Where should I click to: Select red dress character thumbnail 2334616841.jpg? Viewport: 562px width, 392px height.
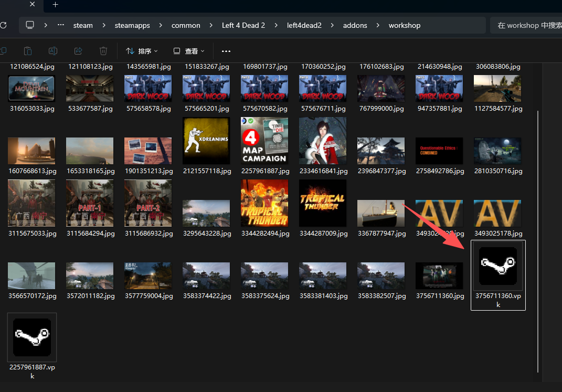coord(323,141)
